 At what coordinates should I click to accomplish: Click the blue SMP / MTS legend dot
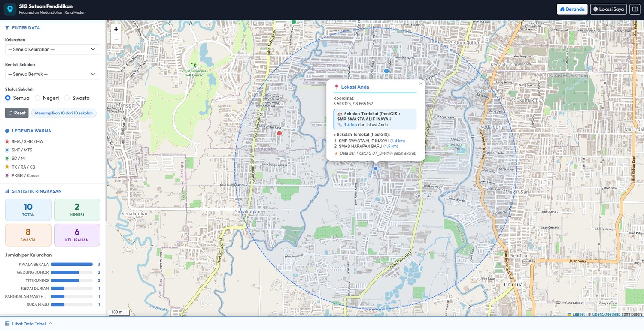(7, 150)
